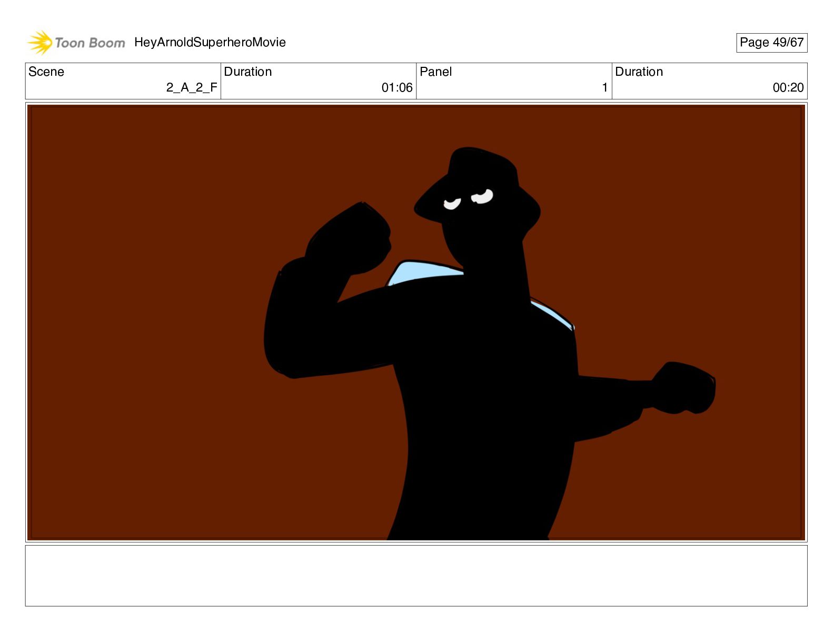
Task: Click the Toon Boom starburst logo icon
Action: pyautogui.click(x=40, y=43)
